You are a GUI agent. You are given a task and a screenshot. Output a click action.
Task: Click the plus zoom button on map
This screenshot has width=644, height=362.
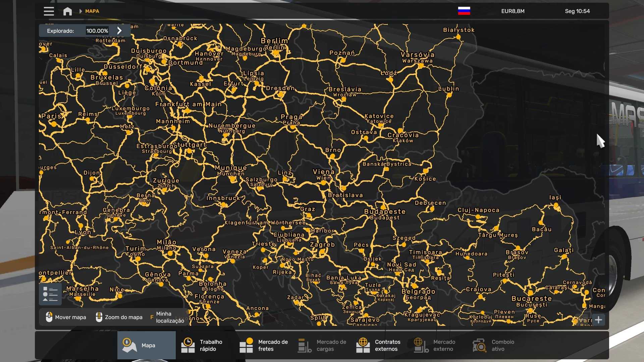coord(598,320)
